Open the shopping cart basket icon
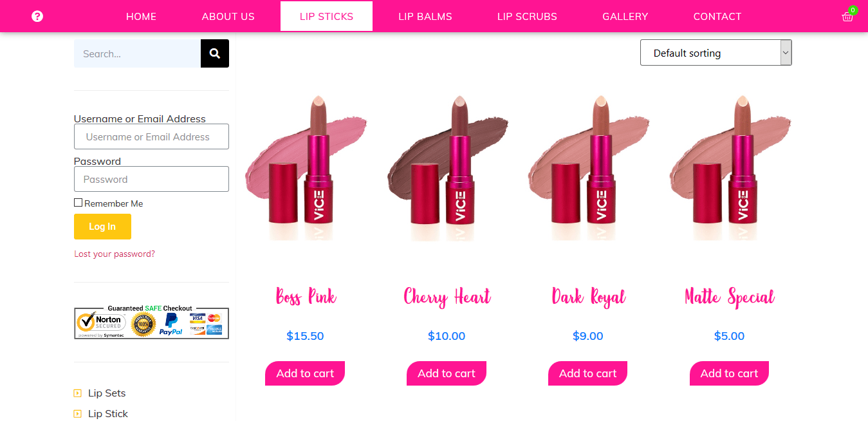 (x=847, y=17)
